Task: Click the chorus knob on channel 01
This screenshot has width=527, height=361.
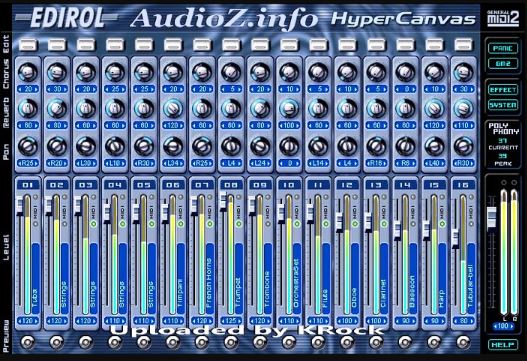Action: [x=28, y=72]
